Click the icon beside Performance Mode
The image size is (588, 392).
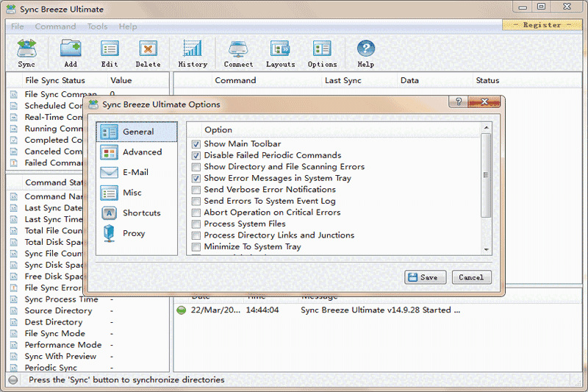click(x=14, y=345)
